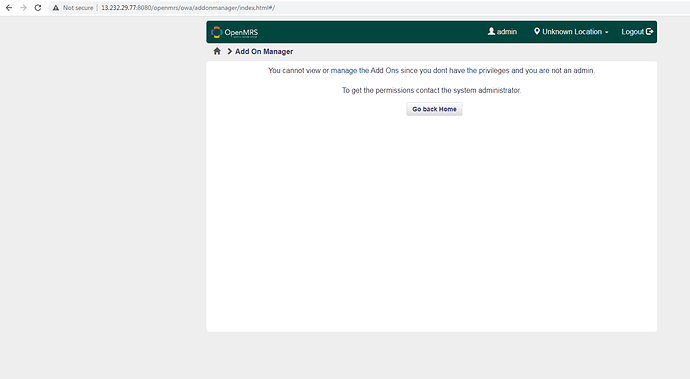Image resolution: width=690 pixels, height=379 pixels.
Task: Click the Add On Manager breadcrumb text
Action: [264, 52]
